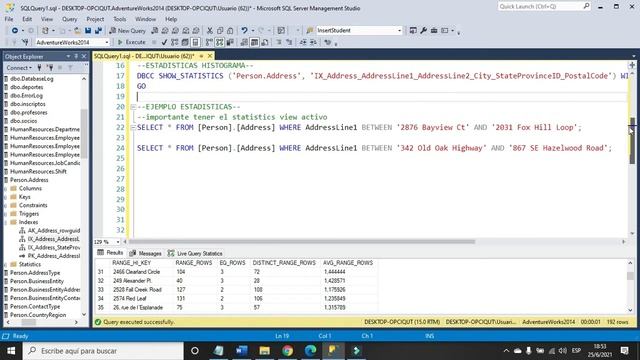
Task: Click the Database Engine Query icon next to New Query
Action: 155,31
